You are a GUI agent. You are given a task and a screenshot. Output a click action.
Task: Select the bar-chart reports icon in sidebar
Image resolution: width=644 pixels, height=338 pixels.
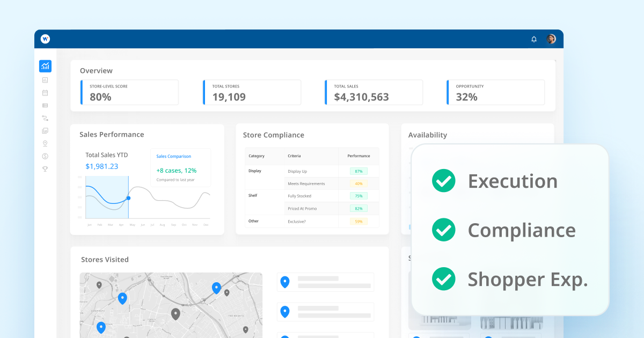pos(45,79)
